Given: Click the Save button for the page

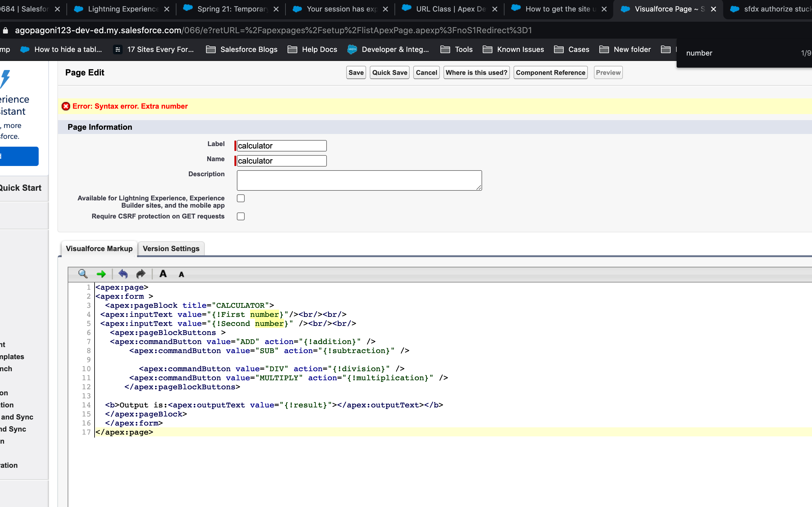Looking at the screenshot, I should tap(356, 72).
